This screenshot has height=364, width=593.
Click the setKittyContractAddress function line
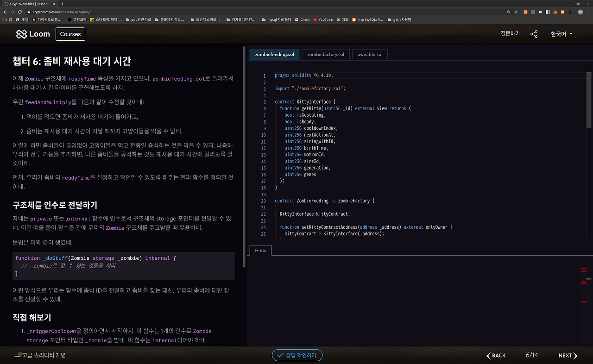tap(366, 227)
